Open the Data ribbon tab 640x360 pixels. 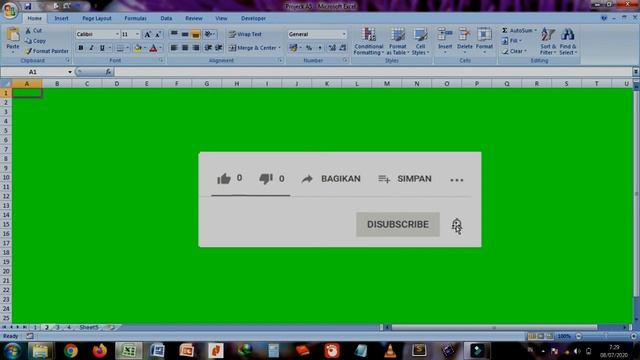166,18
